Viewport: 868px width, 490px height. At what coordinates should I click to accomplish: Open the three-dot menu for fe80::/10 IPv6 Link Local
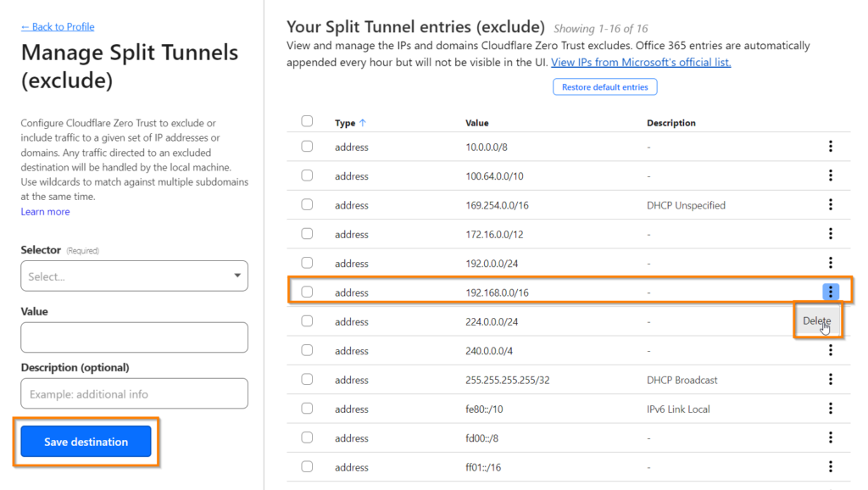[831, 409]
